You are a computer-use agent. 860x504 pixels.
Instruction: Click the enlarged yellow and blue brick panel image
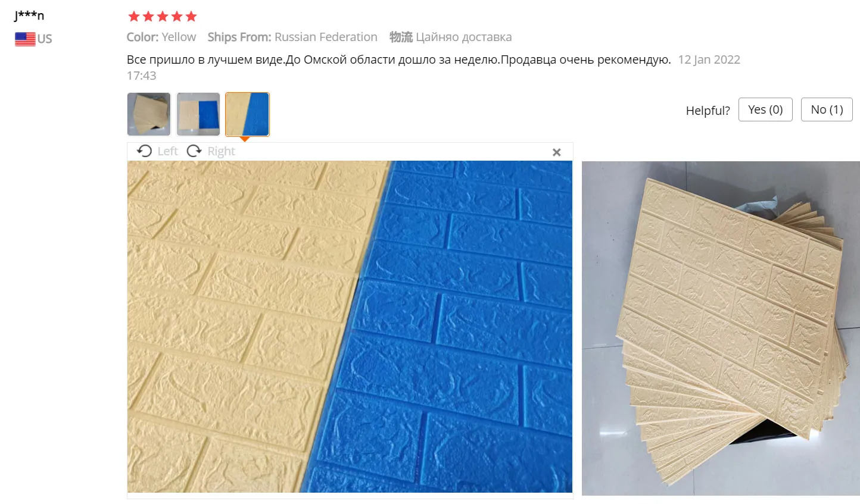[x=350, y=327]
